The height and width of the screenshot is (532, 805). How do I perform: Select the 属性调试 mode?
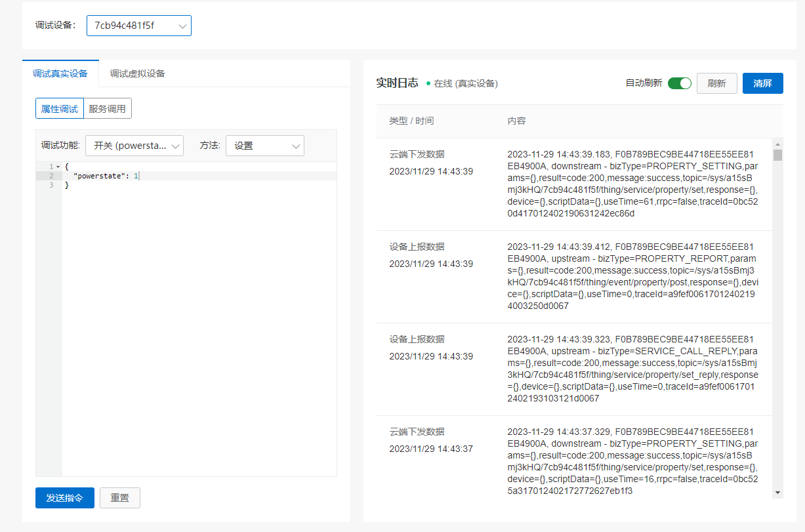tap(60, 109)
